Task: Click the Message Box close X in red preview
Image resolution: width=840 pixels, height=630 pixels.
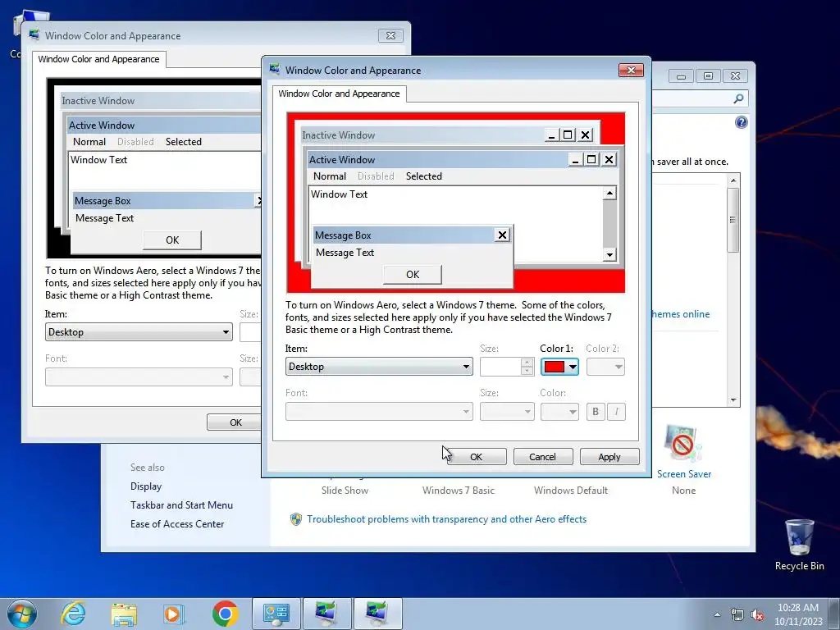Action: (x=502, y=235)
